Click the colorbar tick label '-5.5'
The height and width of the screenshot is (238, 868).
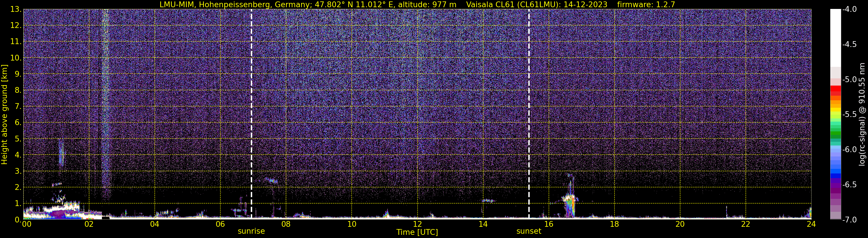tap(849, 115)
